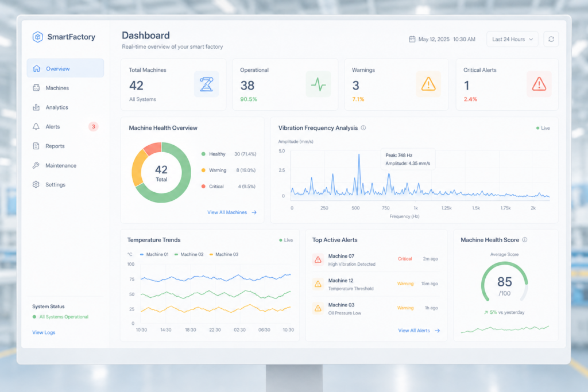Click the All Systems Operational status

60,317
